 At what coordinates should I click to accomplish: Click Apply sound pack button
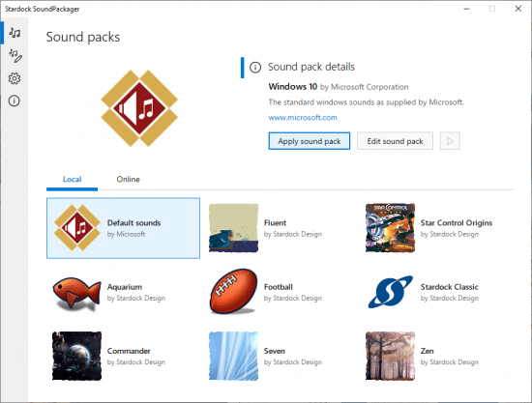point(310,141)
